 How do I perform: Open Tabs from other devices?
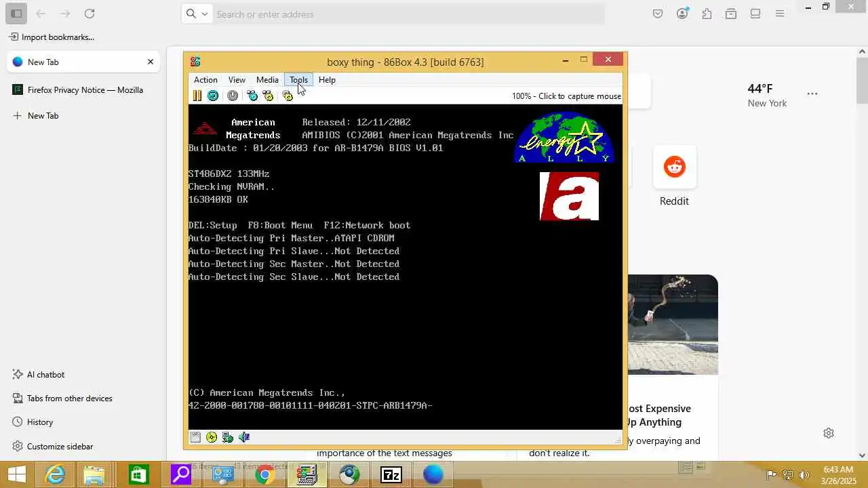62,399
